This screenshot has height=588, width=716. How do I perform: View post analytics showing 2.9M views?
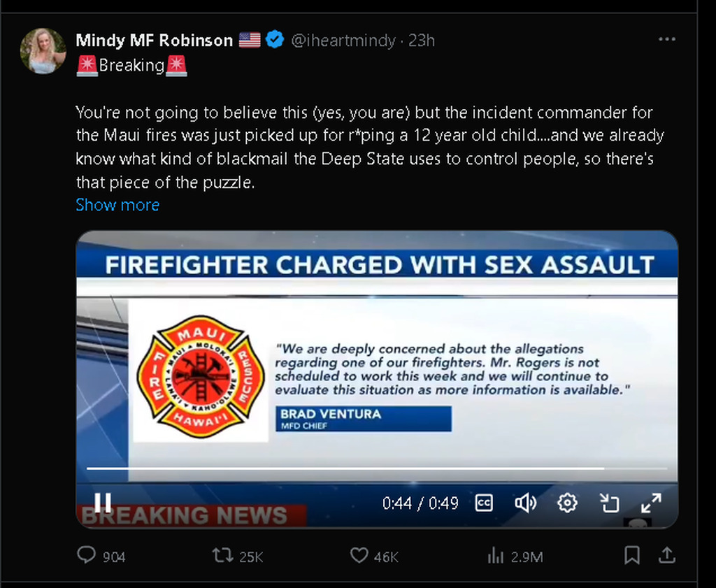point(496,556)
